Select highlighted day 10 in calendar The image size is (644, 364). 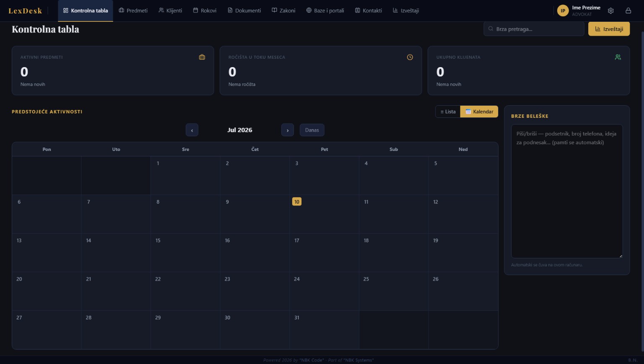297,202
